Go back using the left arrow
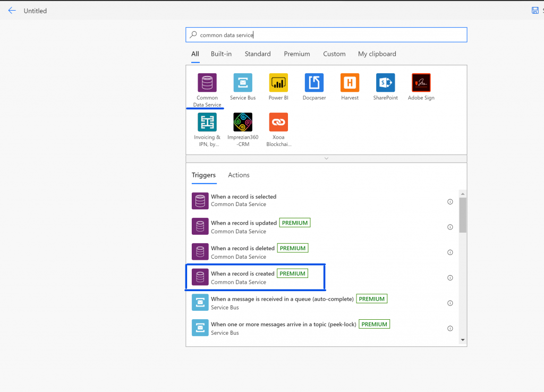This screenshot has height=392, width=544. click(12, 11)
